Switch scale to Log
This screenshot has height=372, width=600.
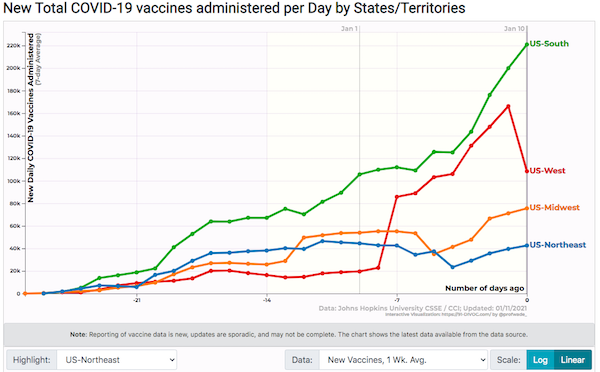coord(540,360)
